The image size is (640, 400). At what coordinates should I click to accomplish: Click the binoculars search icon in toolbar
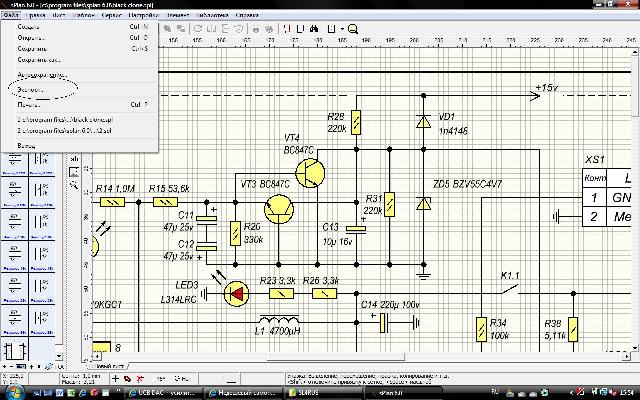click(x=316, y=29)
